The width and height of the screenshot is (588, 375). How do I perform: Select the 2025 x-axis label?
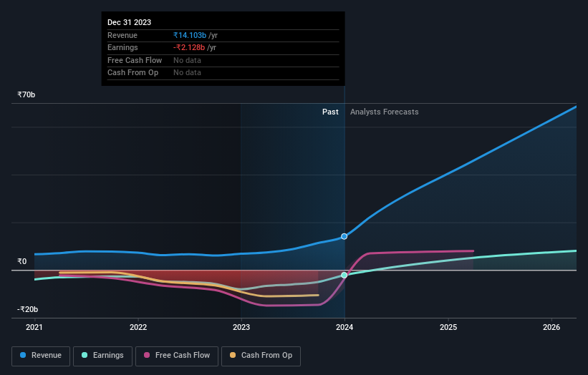pos(448,327)
